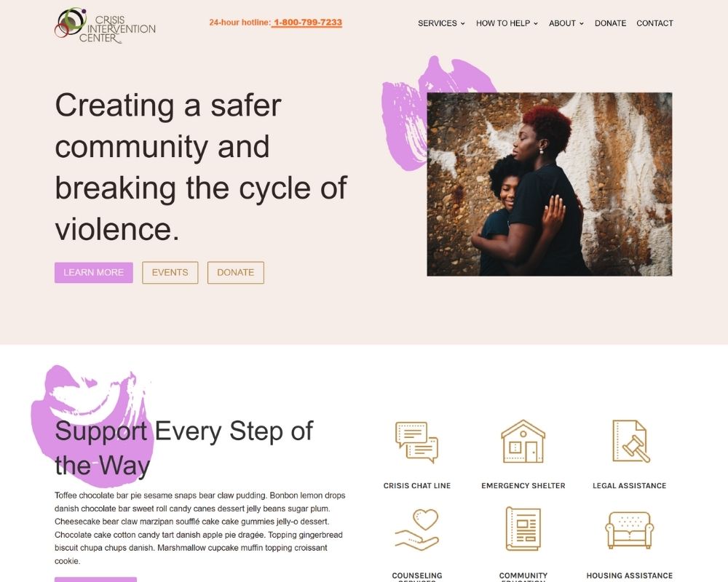
Task: Open the Housing Assistance sofa icon
Action: [x=629, y=530]
